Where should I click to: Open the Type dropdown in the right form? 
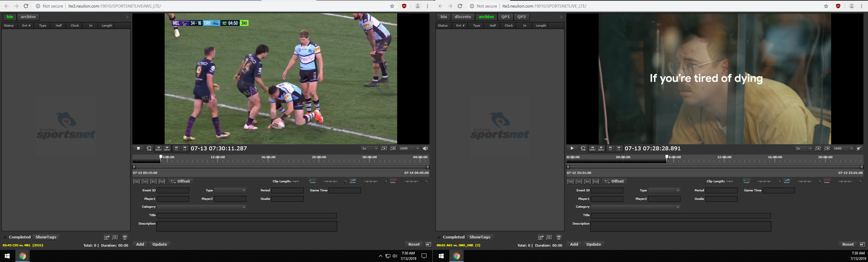tap(665, 190)
